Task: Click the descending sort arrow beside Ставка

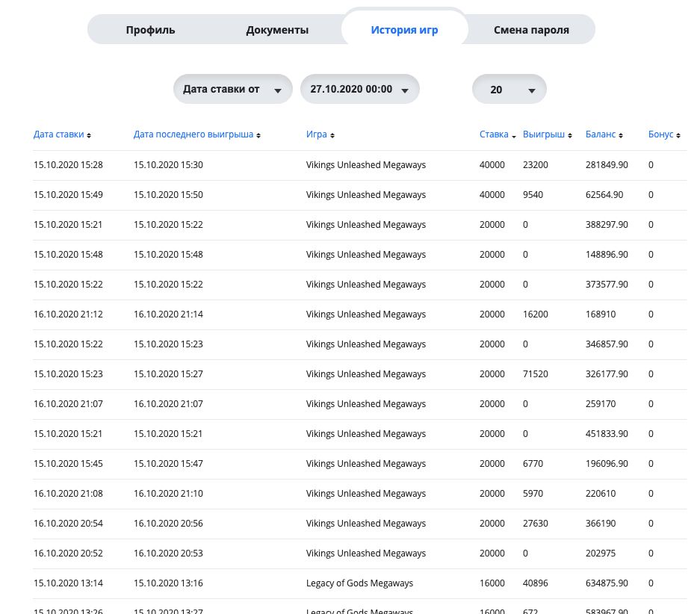Action: click(x=514, y=137)
